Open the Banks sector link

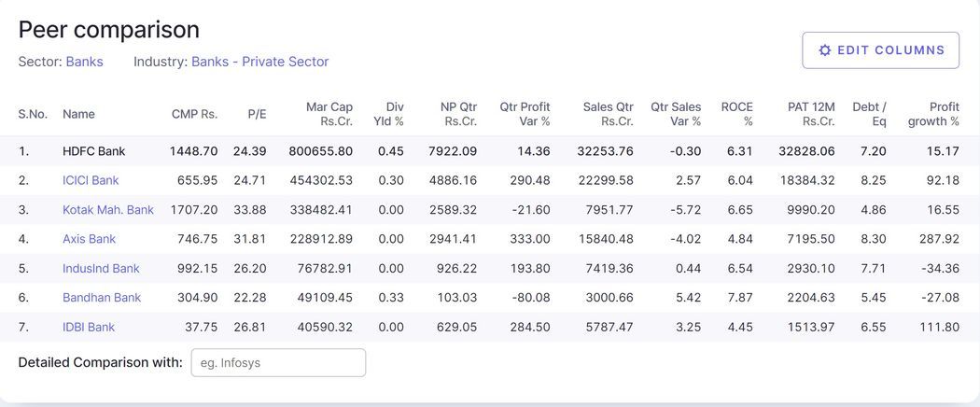pyautogui.click(x=84, y=62)
